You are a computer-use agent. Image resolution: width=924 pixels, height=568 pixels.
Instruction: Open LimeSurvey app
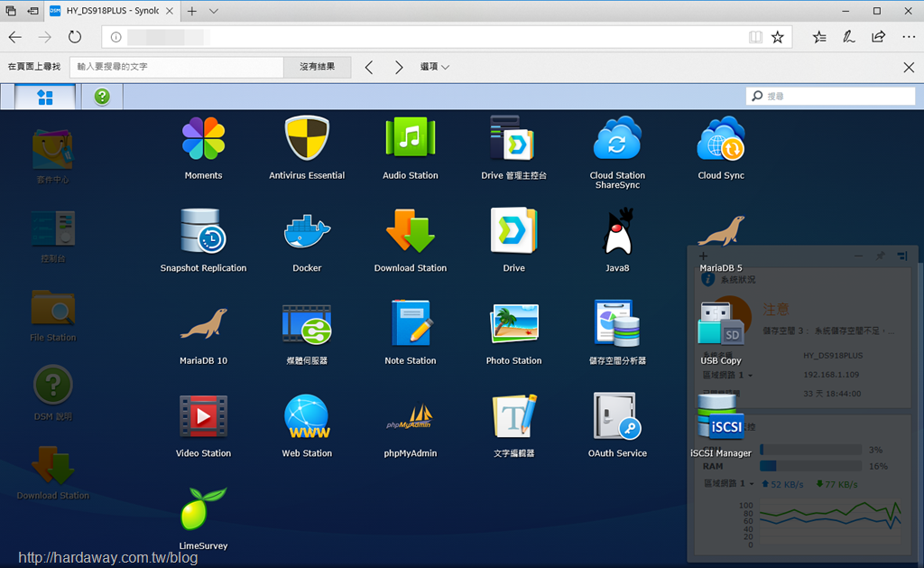coord(203,509)
